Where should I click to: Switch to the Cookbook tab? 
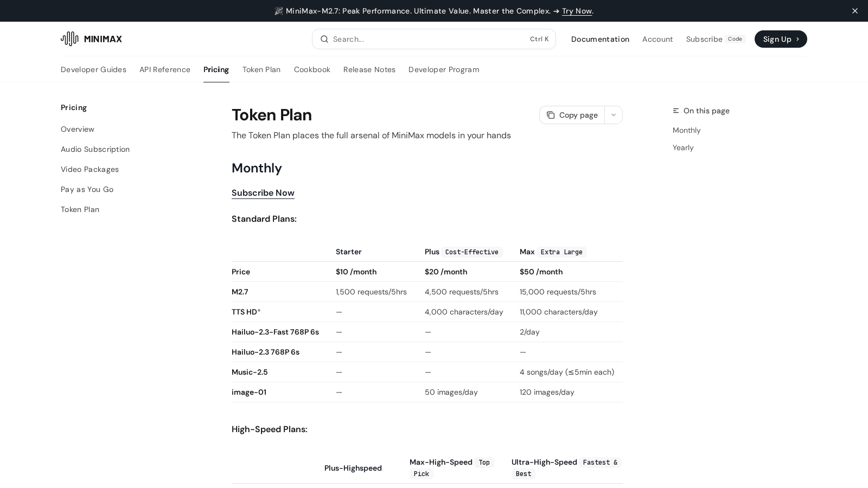point(312,69)
